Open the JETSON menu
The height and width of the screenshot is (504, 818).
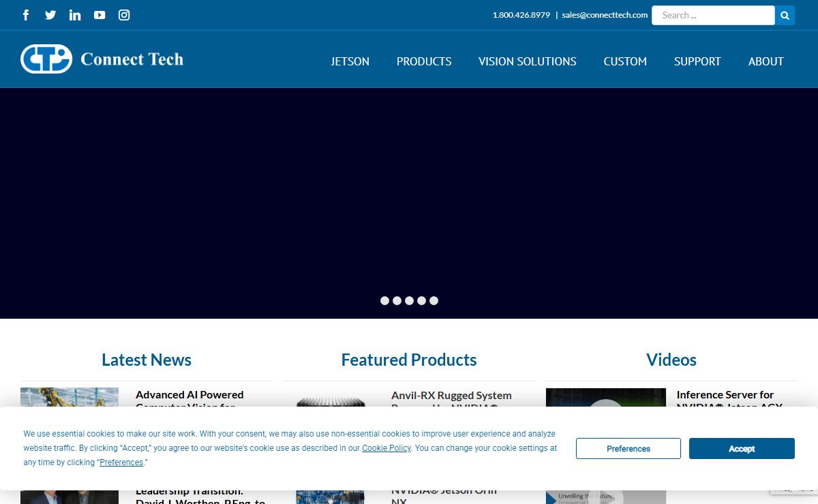[x=350, y=61]
